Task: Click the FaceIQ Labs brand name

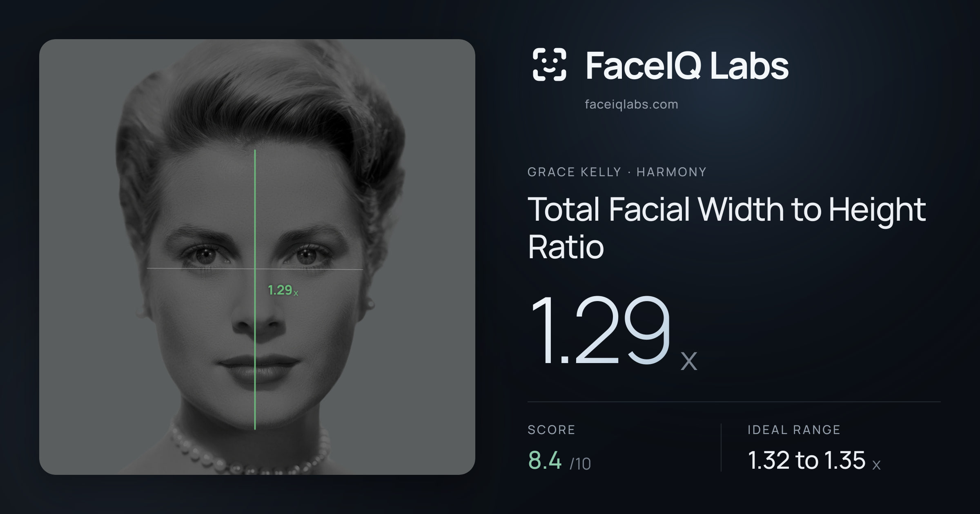Action: point(687,65)
